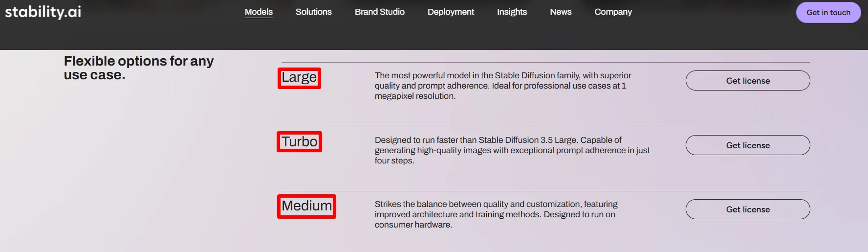Click the description starting 'Designed to run faster'
This screenshot has height=252, width=868.
(x=512, y=150)
